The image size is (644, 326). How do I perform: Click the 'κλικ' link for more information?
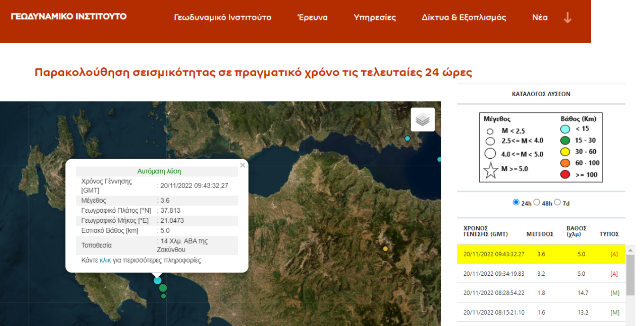(x=105, y=260)
